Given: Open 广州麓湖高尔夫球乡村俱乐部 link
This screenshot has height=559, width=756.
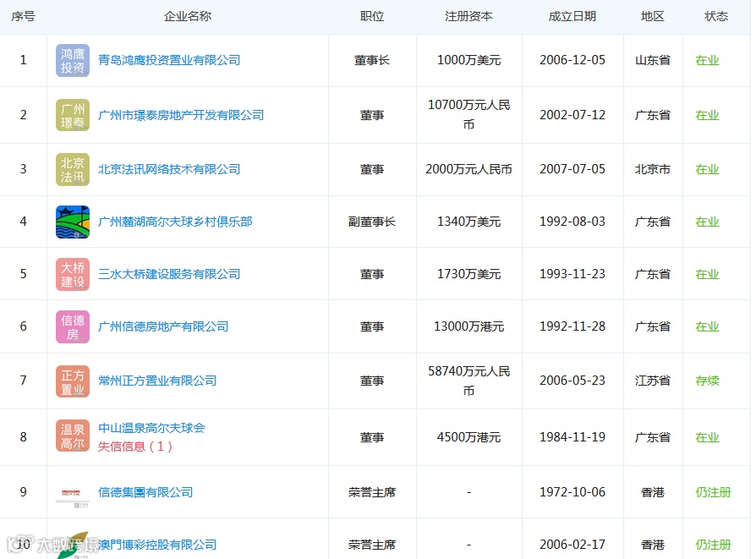Looking at the screenshot, I should point(175,222).
